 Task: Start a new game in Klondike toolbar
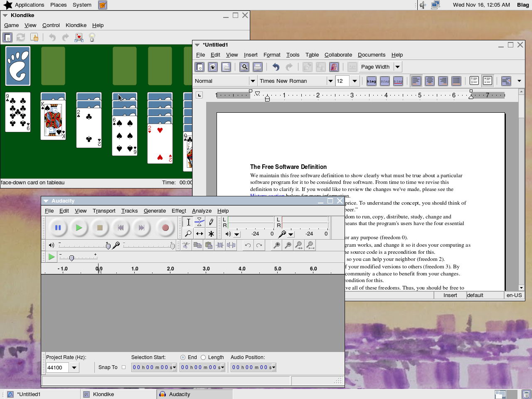click(7, 37)
